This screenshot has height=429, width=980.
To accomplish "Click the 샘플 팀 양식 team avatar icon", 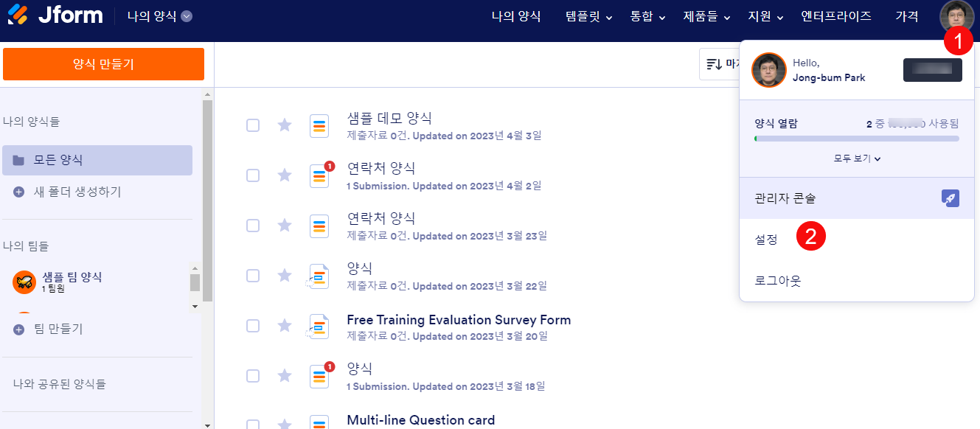I will tap(24, 282).
